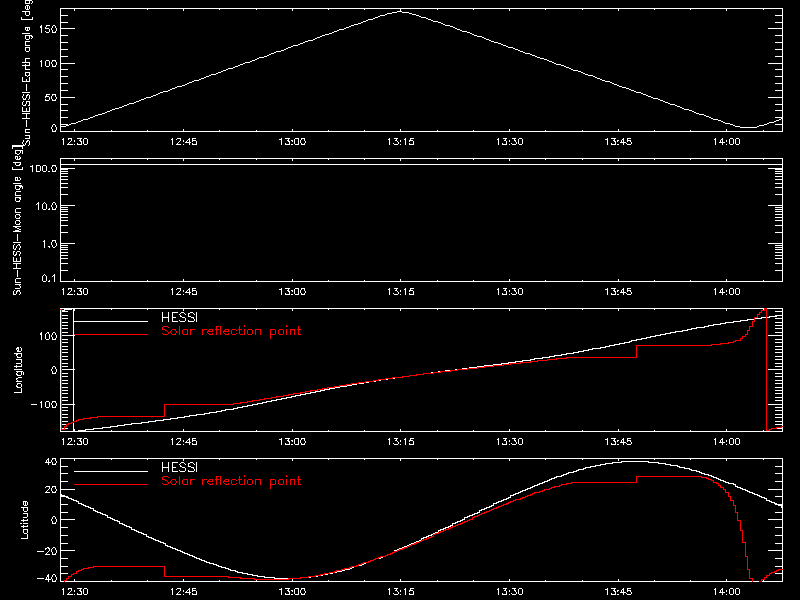Click the Longitude axis title
The height and width of the screenshot is (600, 800).
tap(18, 370)
